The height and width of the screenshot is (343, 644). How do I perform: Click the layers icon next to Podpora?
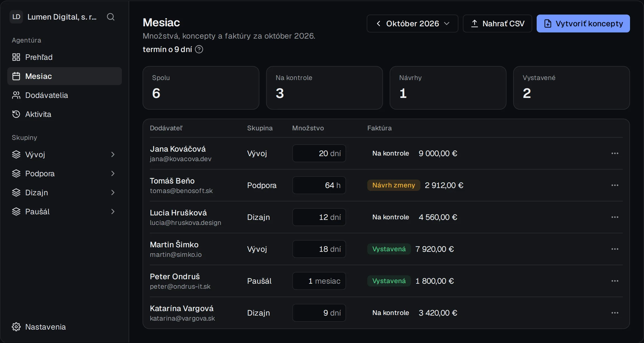pyautogui.click(x=16, y=173)
